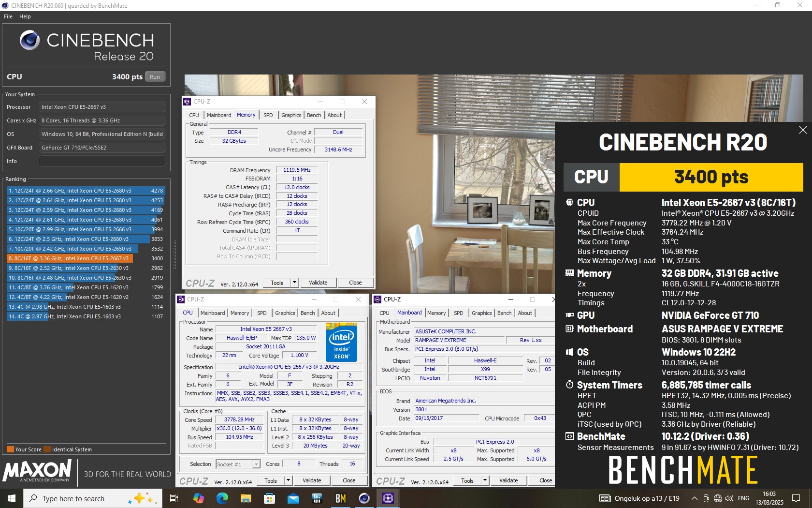Image resolution: width=812 pixels, height=508 pixels.
Task: Open the Mail app from the taskbar
Action: click(293, 498)
